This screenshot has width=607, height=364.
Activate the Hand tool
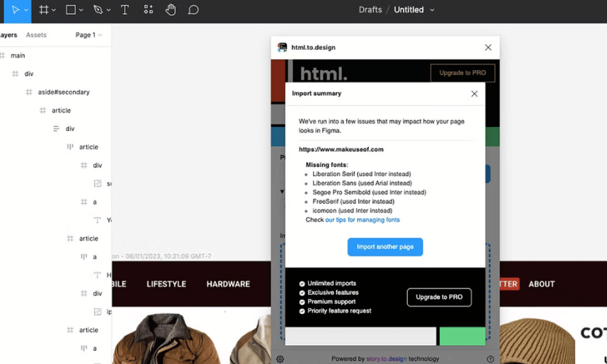(x=171, y=10)
